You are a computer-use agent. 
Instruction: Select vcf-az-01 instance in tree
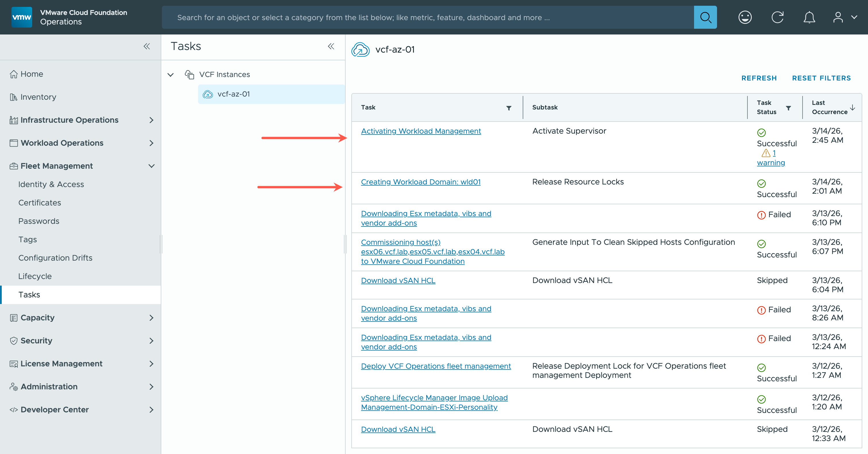234,94
